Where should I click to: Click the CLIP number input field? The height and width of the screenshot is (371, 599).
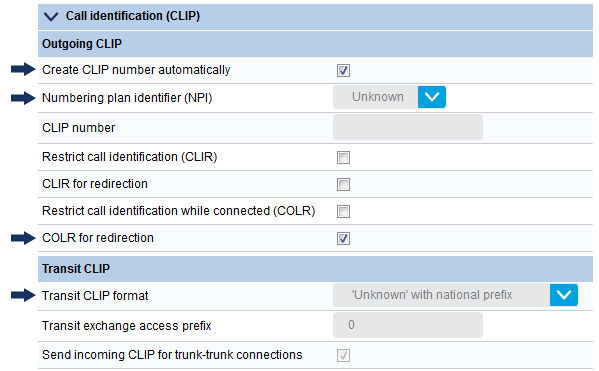point(408,127)
